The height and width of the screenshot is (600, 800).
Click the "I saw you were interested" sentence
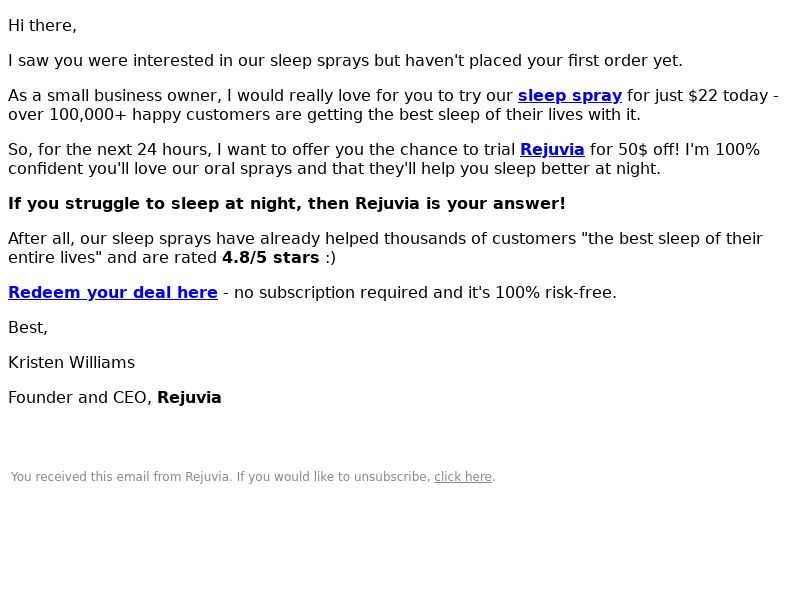point(345,61)
